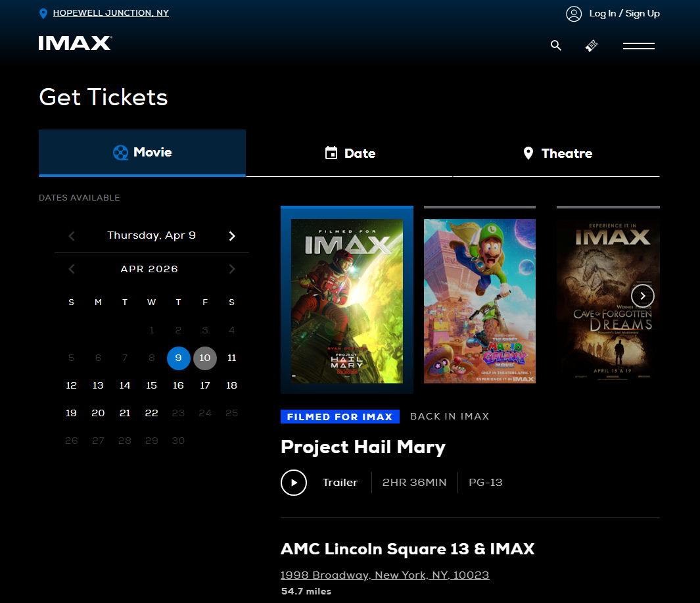The height and width of the screenshot is (603, 700).
Task: Switch to the Theatre tab
Action: 556,153
